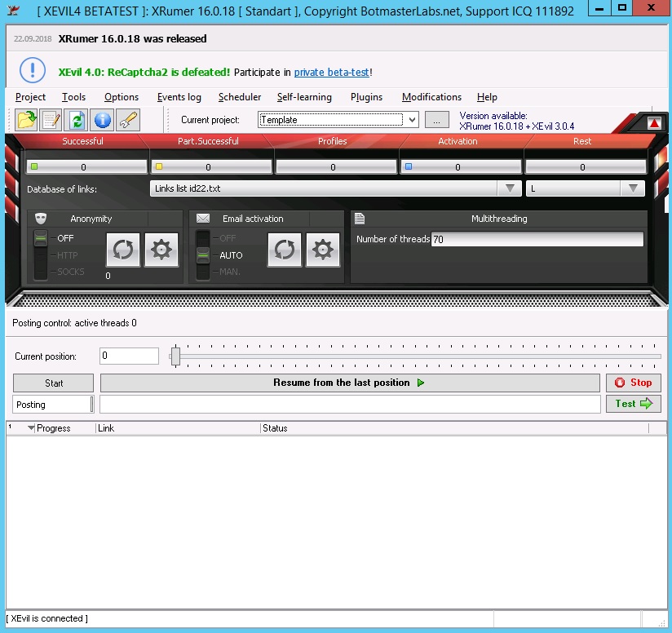Click the 'XRumer 16.0.18 was released' headline
Screen dimensions: 672x633
[x=132, y=38]
